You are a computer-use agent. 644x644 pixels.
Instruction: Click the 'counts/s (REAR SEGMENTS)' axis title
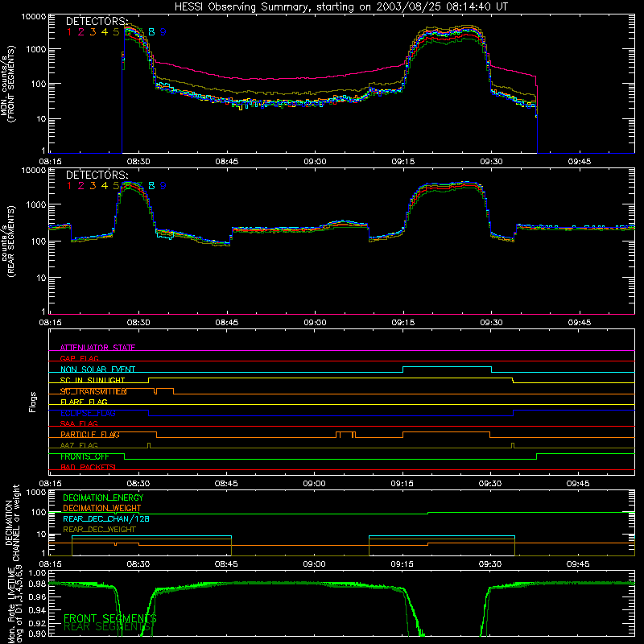(7, 241)
